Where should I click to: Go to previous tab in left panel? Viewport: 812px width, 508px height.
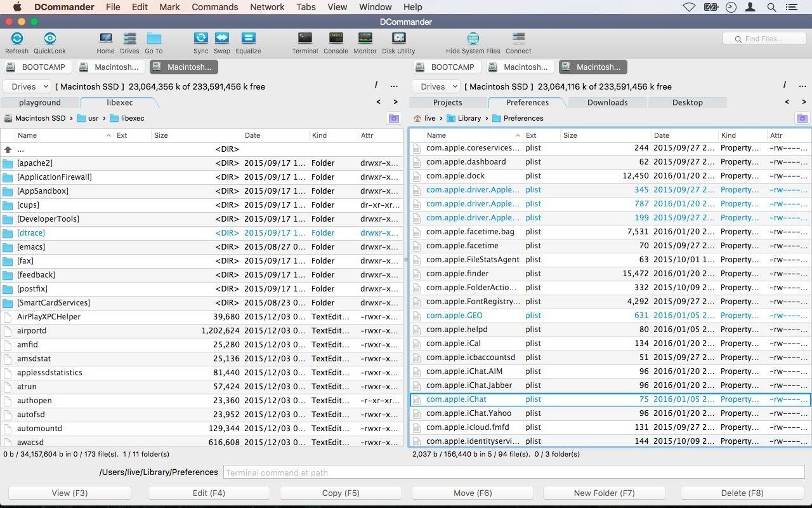[379, 102]
